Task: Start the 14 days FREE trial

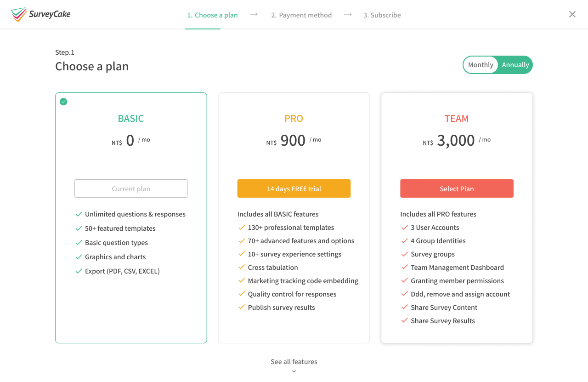Action: pyautogui.click(x=294, y=188)
